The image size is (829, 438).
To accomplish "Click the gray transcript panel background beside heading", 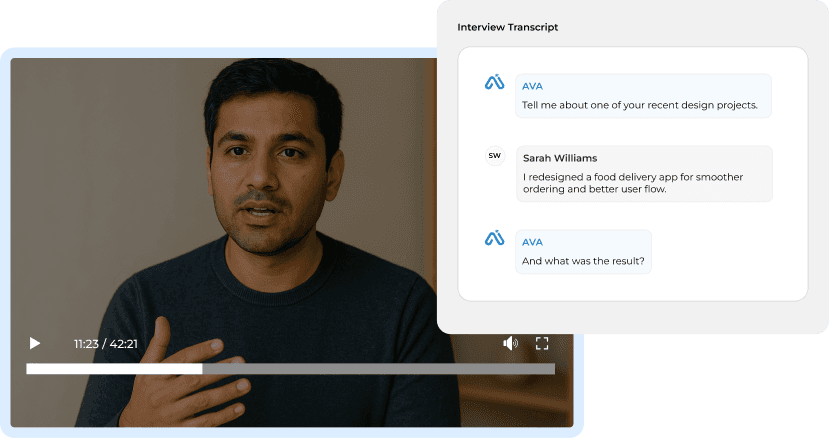I will coord(700,27).
